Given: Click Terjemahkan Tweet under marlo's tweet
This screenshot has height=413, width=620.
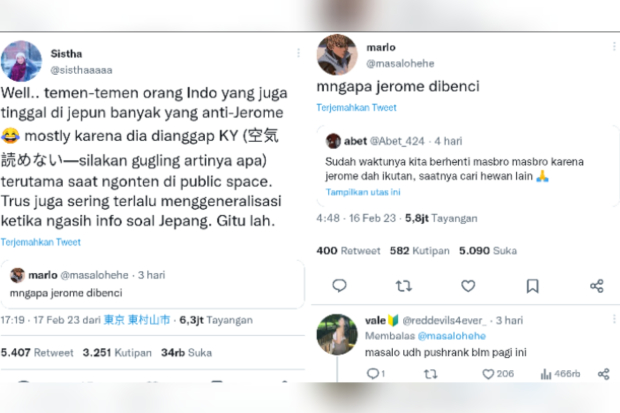Looking at the screenshot, I should pyautogui.click(x=356, y=108).
